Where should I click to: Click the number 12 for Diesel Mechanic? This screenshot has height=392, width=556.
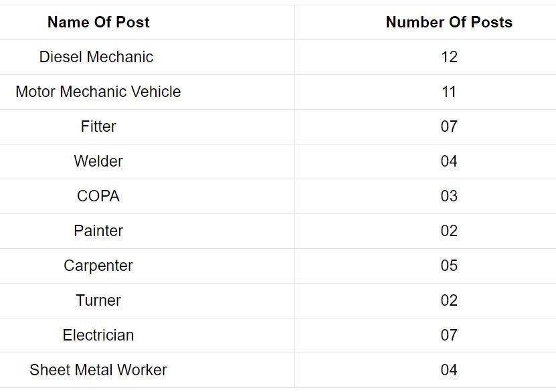point(449,57)
